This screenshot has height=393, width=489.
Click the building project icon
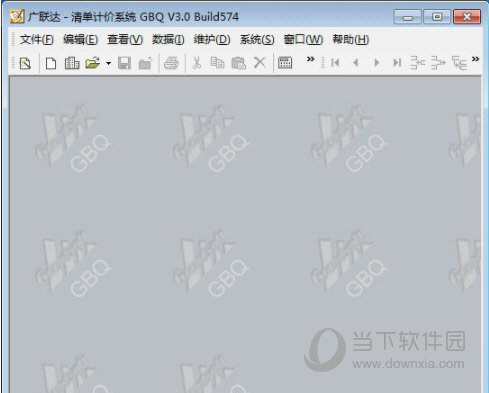pos(72,63)
